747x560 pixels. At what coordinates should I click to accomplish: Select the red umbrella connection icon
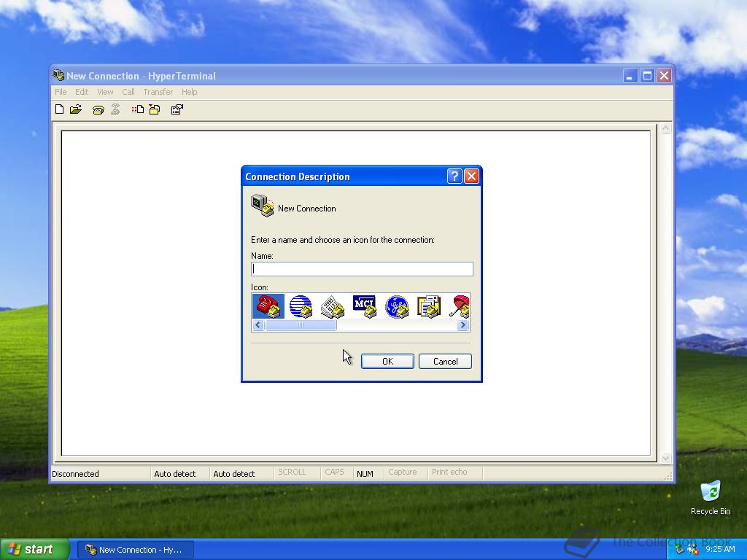[460, 306]
